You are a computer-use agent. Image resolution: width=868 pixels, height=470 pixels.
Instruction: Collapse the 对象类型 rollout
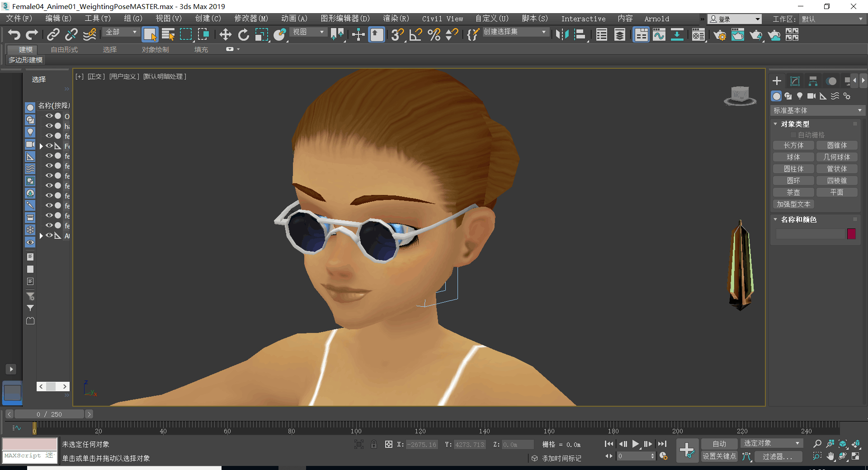point(795,124)
